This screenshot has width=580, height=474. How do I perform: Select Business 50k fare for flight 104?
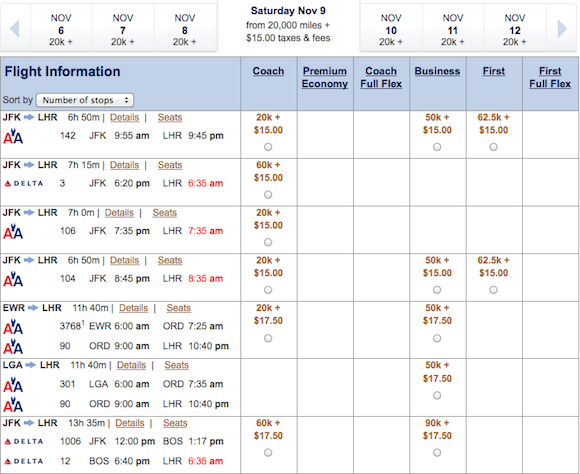point(437,290)
